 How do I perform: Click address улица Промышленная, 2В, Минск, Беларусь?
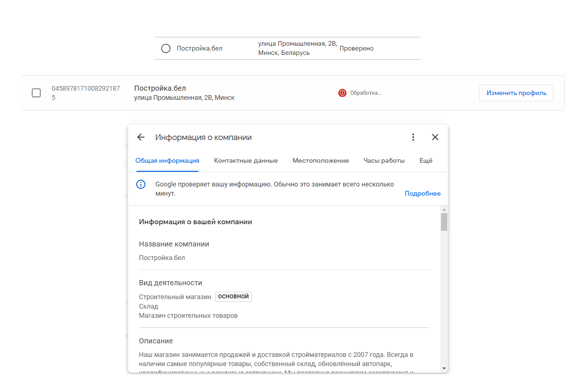tap(298, 48)
